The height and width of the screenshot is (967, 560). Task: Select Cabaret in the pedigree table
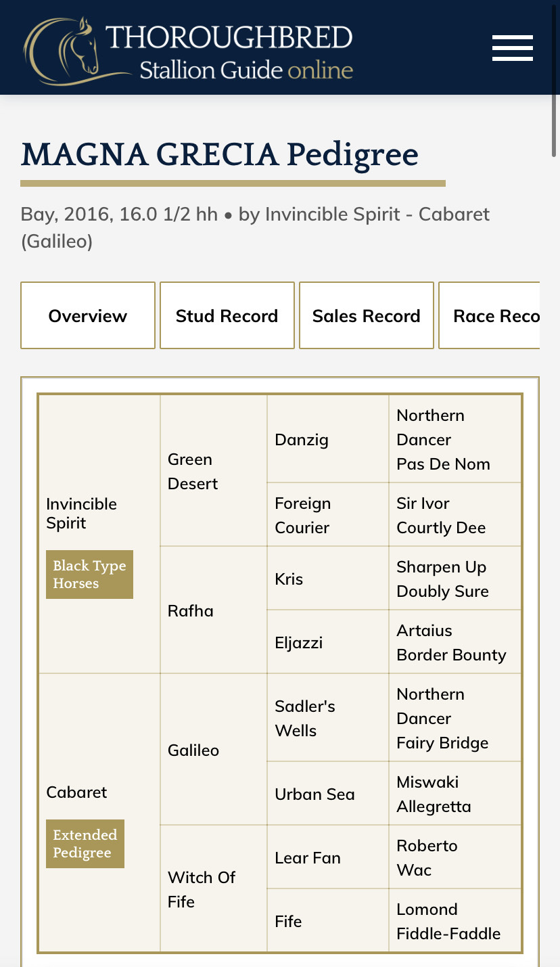coord(76,792)
